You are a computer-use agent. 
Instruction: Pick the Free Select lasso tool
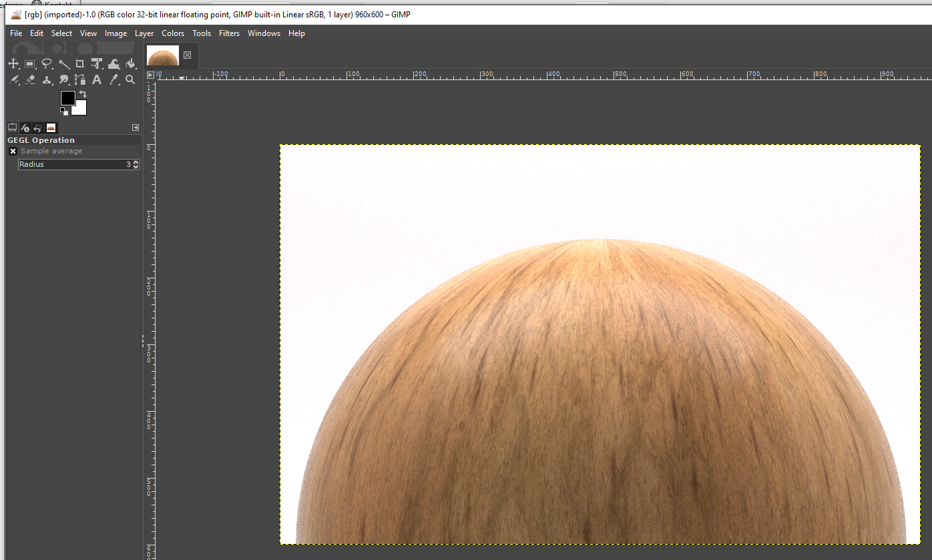coord(47,63)
